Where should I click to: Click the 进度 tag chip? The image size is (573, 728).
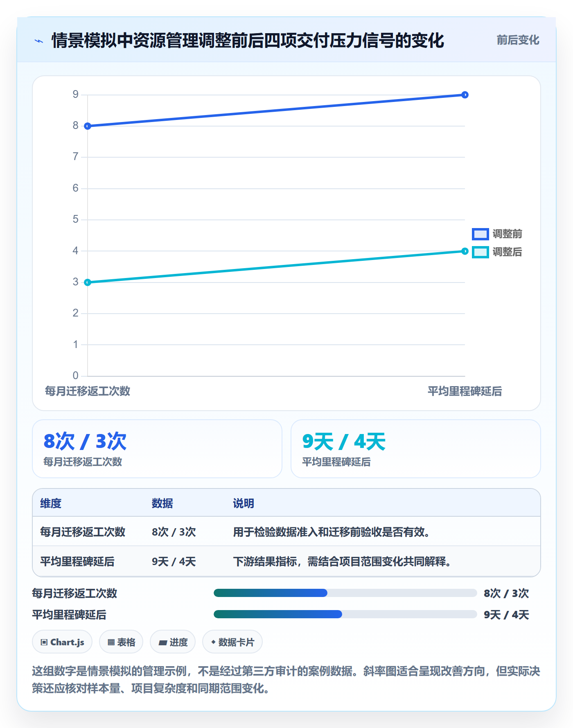pyautogui.click(x=173, y=642)
